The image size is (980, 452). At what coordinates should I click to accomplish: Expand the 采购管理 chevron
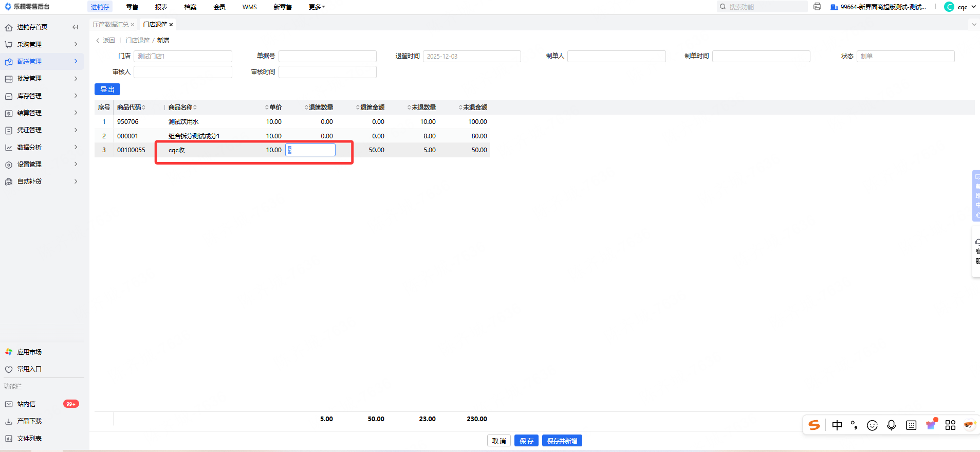click(x=76, y=44)
